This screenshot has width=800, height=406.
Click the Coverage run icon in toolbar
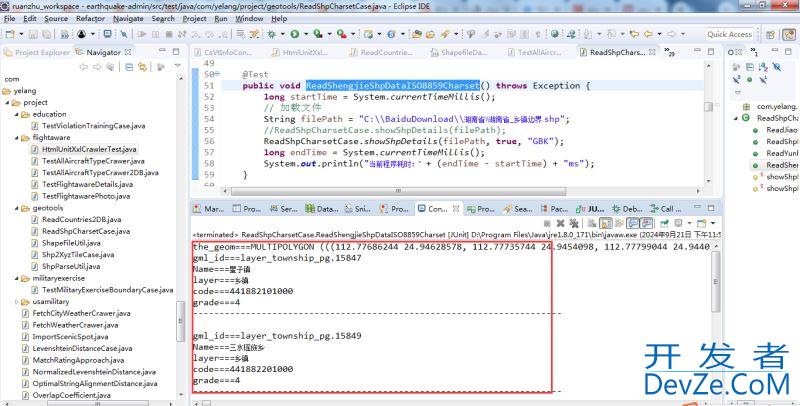[318, 34]
